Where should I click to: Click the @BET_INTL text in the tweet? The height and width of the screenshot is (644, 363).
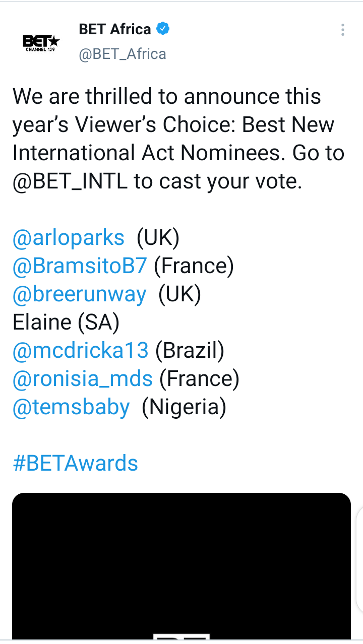[x=70, y=181]
